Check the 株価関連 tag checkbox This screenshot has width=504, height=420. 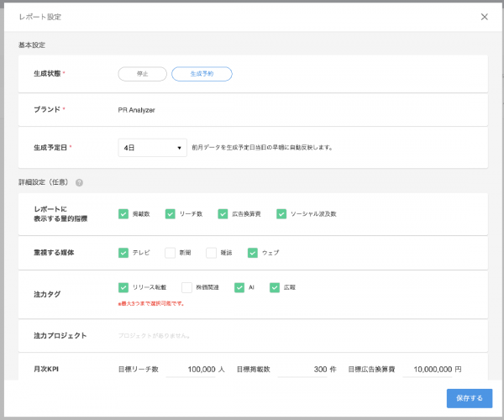point(186,287)
